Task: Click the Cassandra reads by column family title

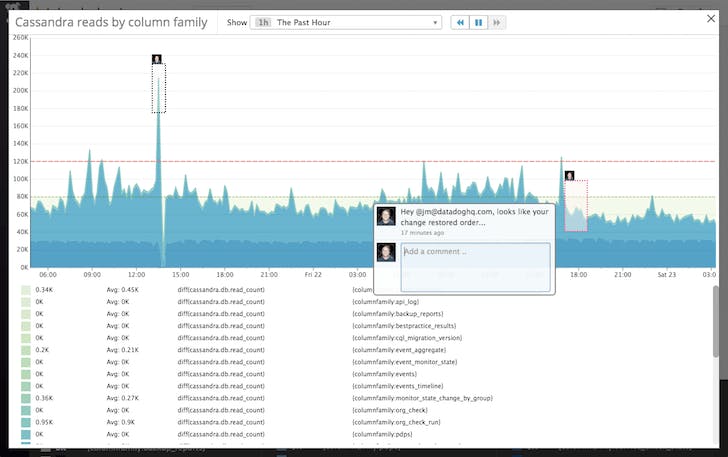Action: point(111,21)
